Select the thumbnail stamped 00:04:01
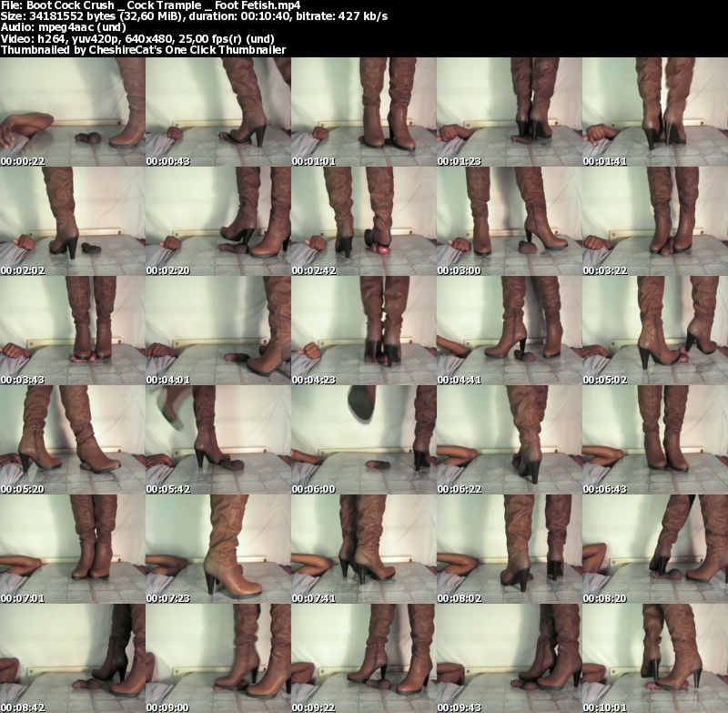This screenshot has height=713, width=728. click(x=218, y=331)
